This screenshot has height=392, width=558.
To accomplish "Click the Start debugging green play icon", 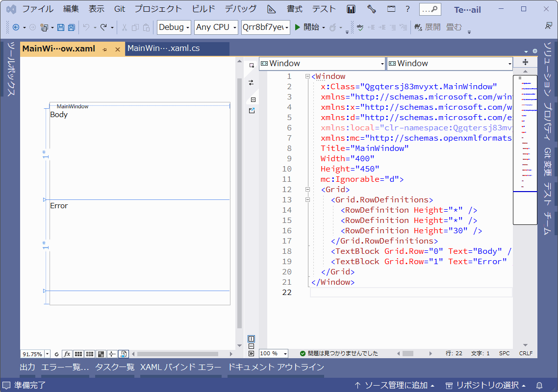I will point(298,27).
